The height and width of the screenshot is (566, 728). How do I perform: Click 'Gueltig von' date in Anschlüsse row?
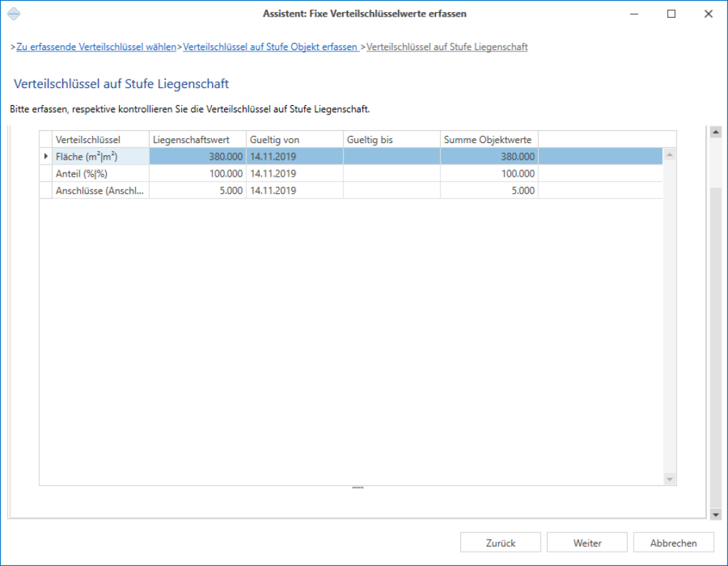point(295,190)
